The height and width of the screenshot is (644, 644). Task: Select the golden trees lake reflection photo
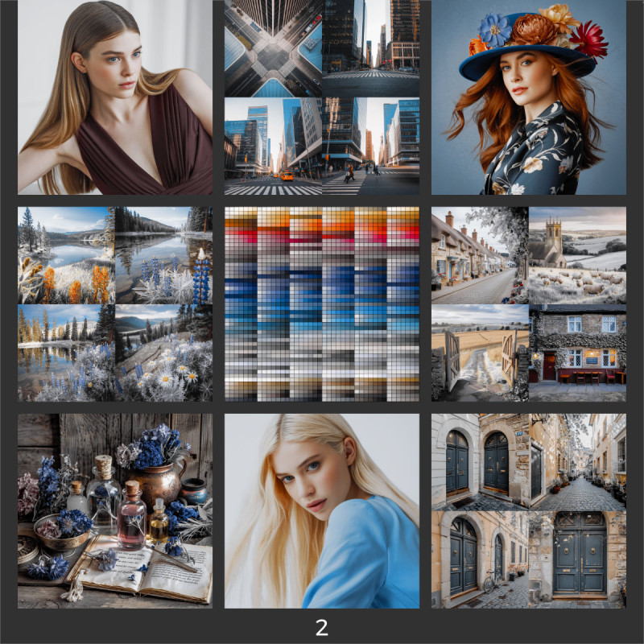point(66,353)
